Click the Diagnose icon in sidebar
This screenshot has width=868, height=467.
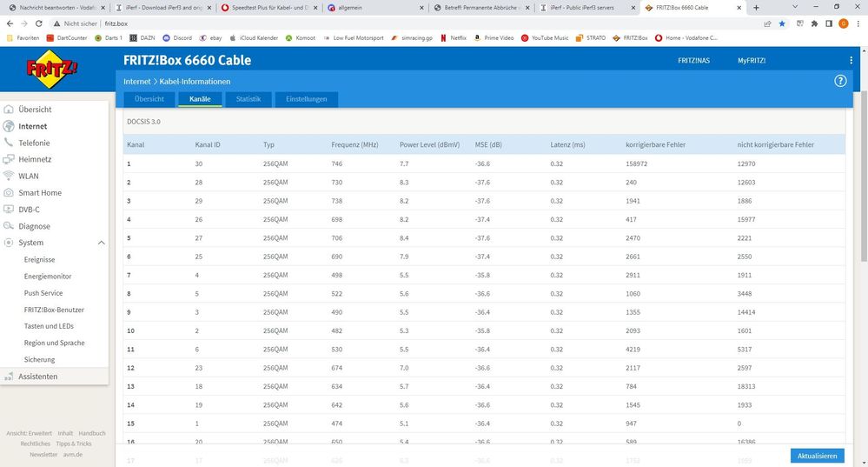click(9, 226)
